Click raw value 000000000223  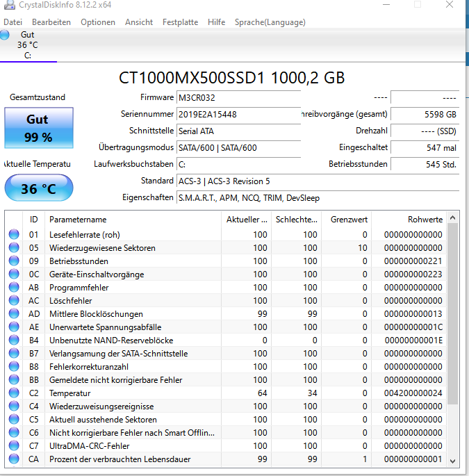pos(413,274)
